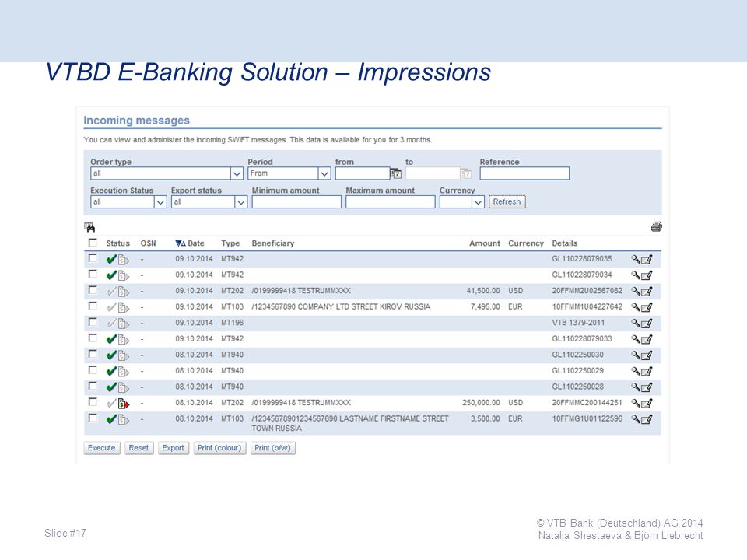747x560 pixels.
Task: Click the magnifier icon for GL1102250028
Action: click(x=636, y=387)
